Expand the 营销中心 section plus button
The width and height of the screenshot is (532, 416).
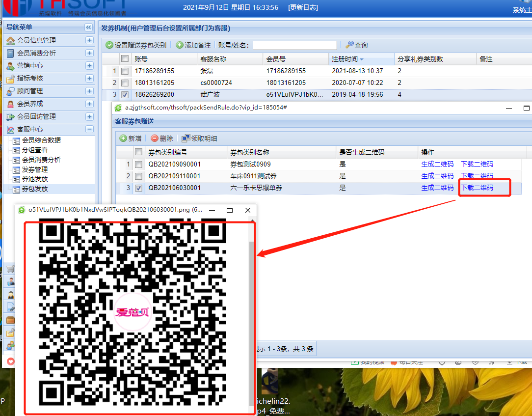tap(89, 66)
